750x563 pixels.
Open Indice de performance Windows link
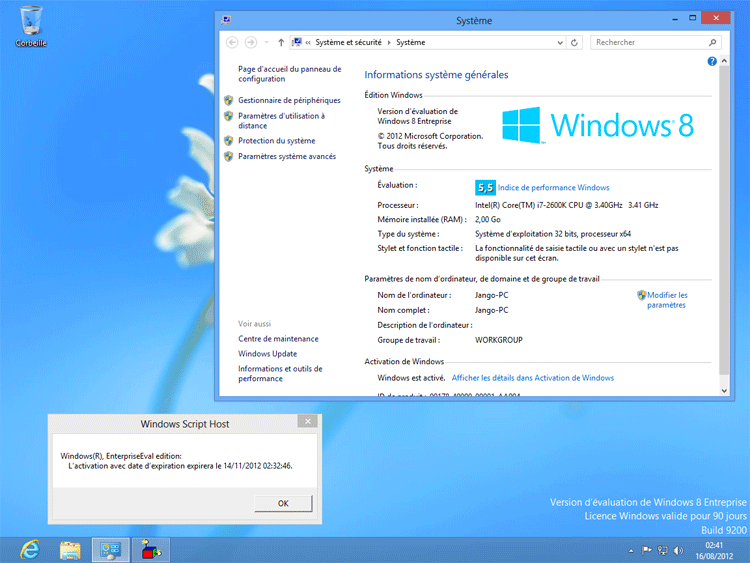pos(553,188)
